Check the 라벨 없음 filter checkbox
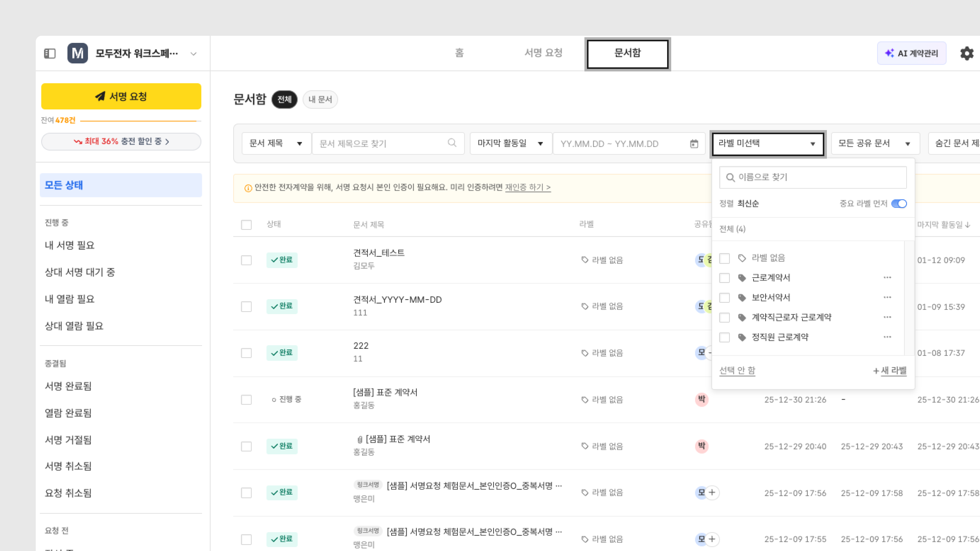Image resolution: width=980 pixels, height=551 pixels. [724, 258]
